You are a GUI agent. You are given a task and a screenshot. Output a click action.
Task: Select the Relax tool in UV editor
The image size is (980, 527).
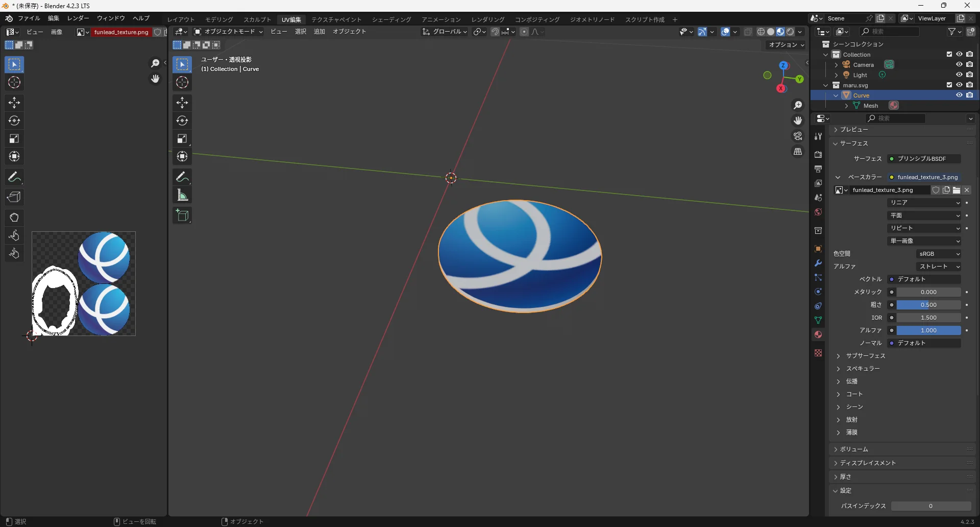pyautogui.click(x=14, y=235)
